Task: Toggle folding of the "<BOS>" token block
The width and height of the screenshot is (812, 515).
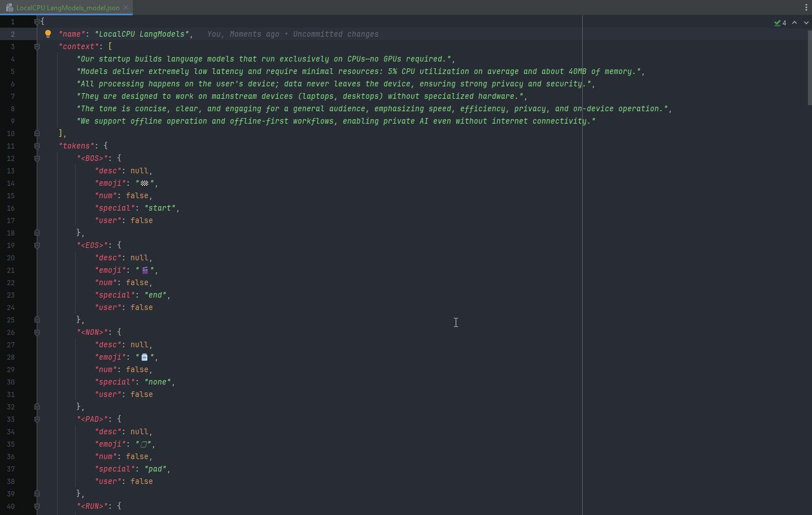Action: (37, 158)
